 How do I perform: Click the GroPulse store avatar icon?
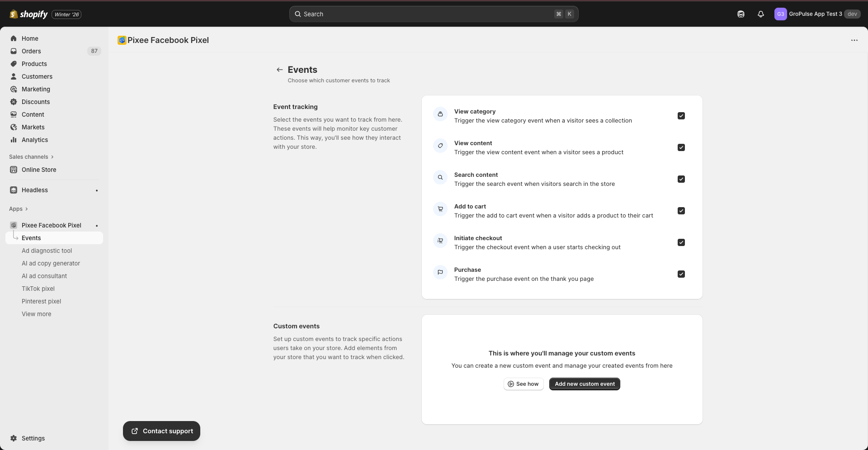click(x=780, y=14)
